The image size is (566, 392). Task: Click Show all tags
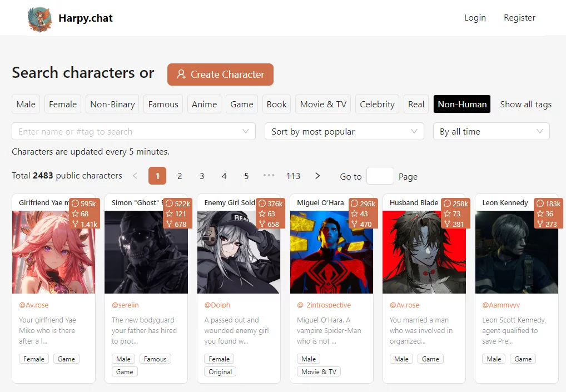(x=525, y=105)
